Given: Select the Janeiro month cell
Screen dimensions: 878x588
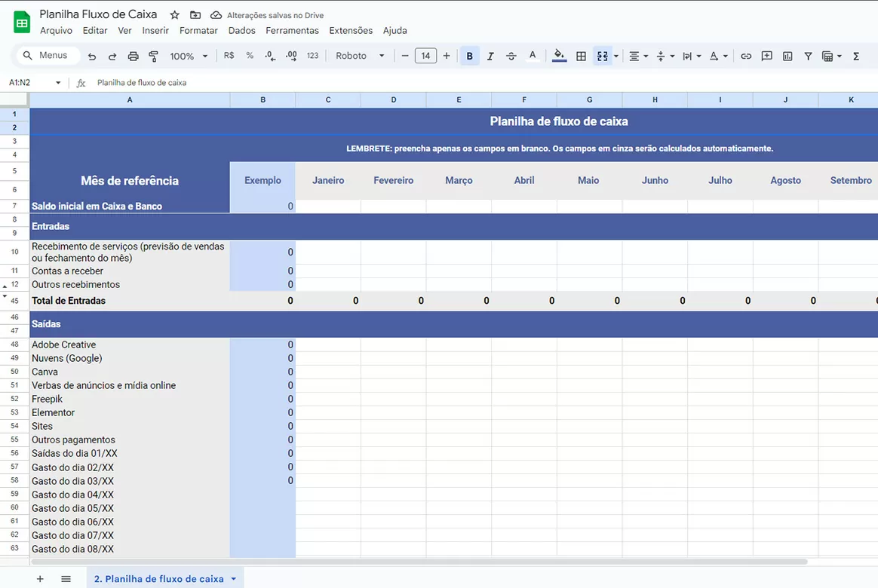Looking at the screenshot, I should (328, 181).
